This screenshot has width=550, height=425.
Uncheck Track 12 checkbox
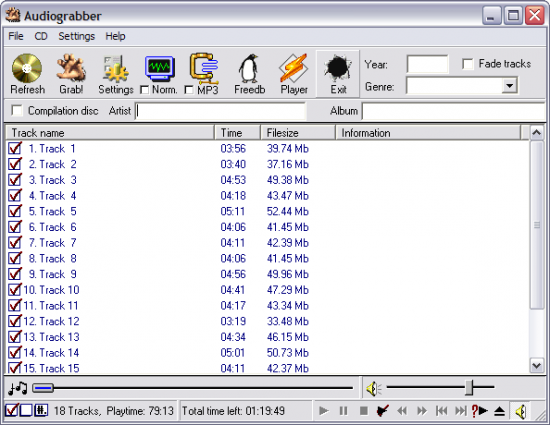coord(15,321)
